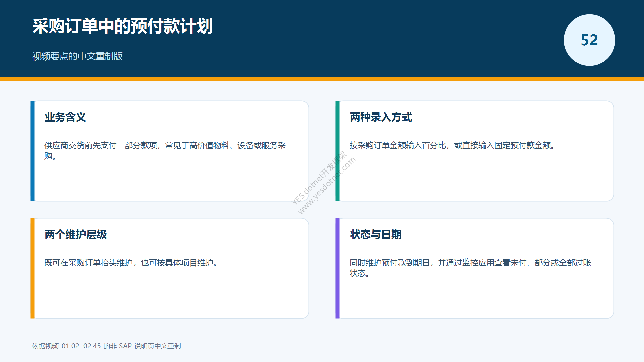Select the 业务含义 card heading
Viewport: 644px width, 362px height.
(65, 117)
